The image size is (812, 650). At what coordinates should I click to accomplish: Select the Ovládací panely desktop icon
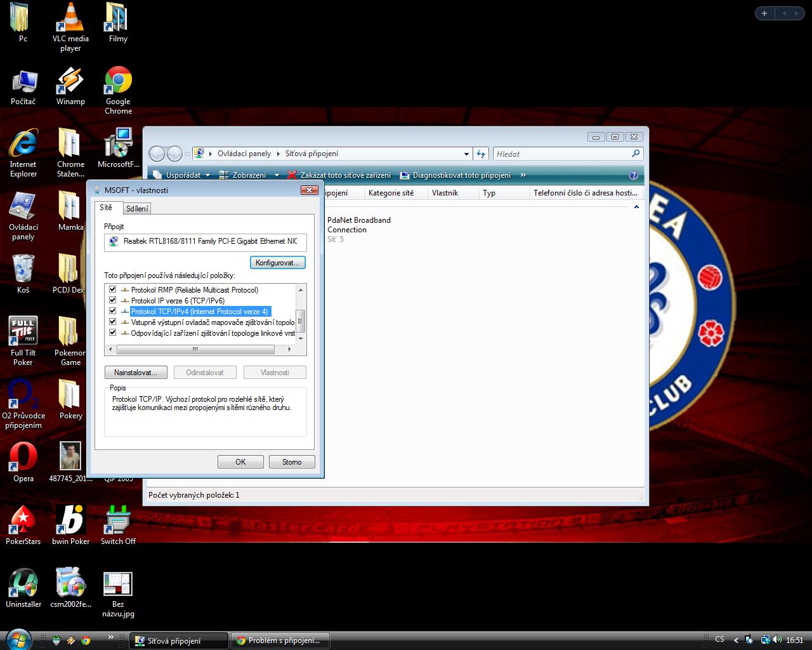23,216
